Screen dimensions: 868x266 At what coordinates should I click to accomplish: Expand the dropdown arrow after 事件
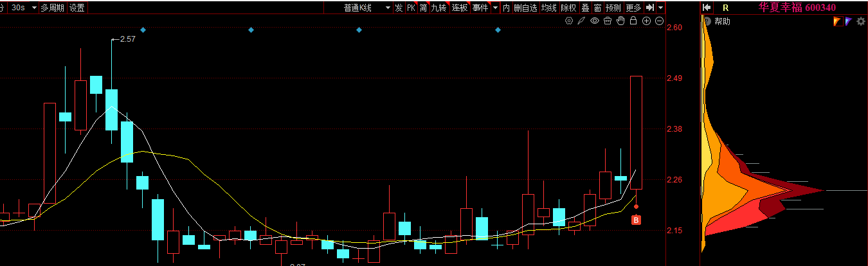pos(495,8)
